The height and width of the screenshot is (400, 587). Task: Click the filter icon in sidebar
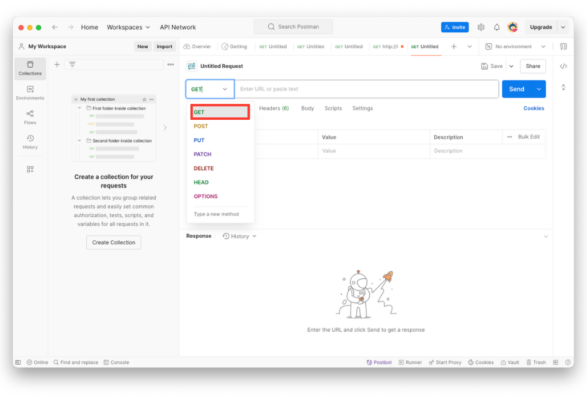tap(72, 64)
